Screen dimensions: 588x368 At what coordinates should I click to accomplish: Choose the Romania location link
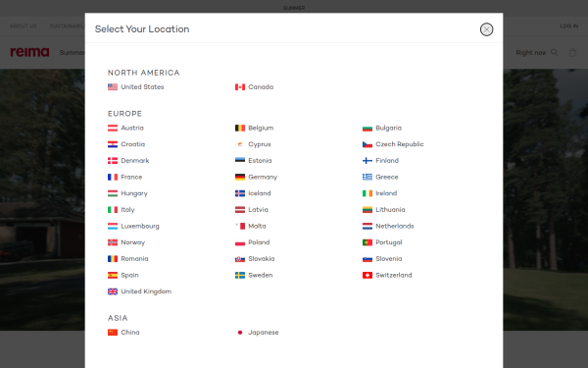point(127,259)
